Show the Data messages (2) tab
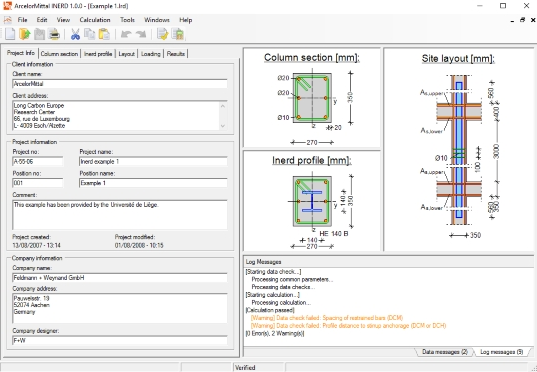Image resolution: width=537 pixels, height=372 pixels. pyautogui.click(x=445, y=352)
